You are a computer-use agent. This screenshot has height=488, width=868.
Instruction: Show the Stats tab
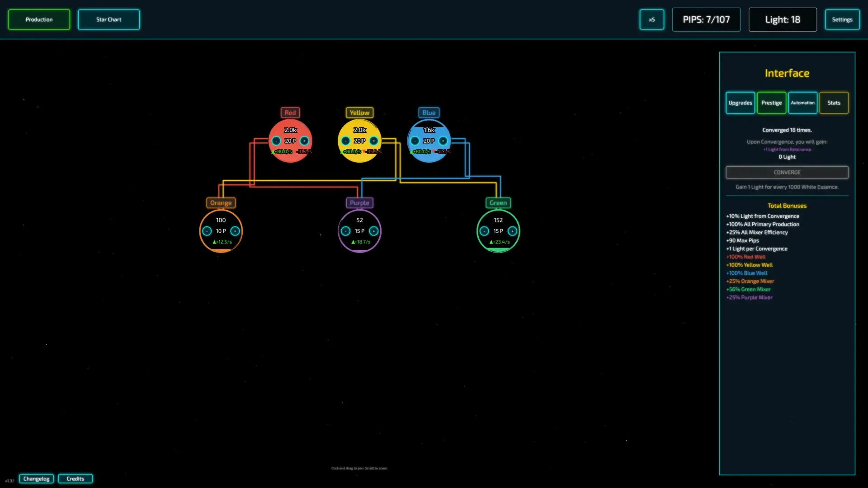click(x=834, y=103)
